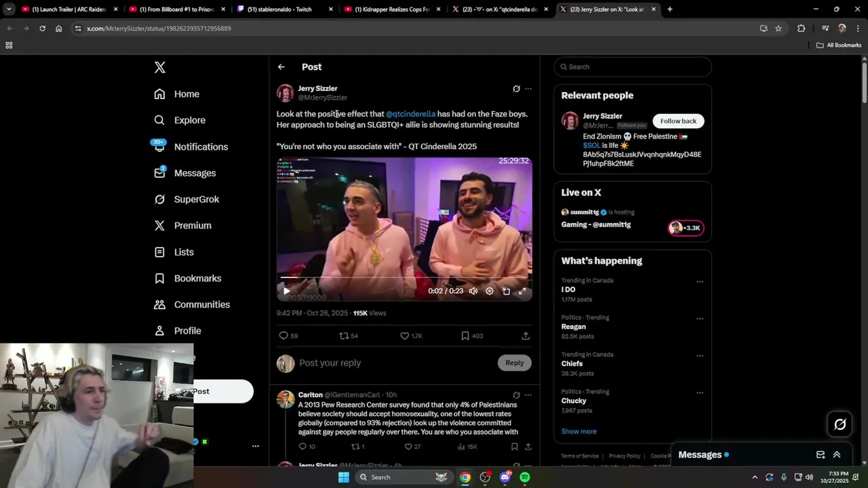
Task: Click reply icon with 58 replies
Action: click(x=288, y=335)
